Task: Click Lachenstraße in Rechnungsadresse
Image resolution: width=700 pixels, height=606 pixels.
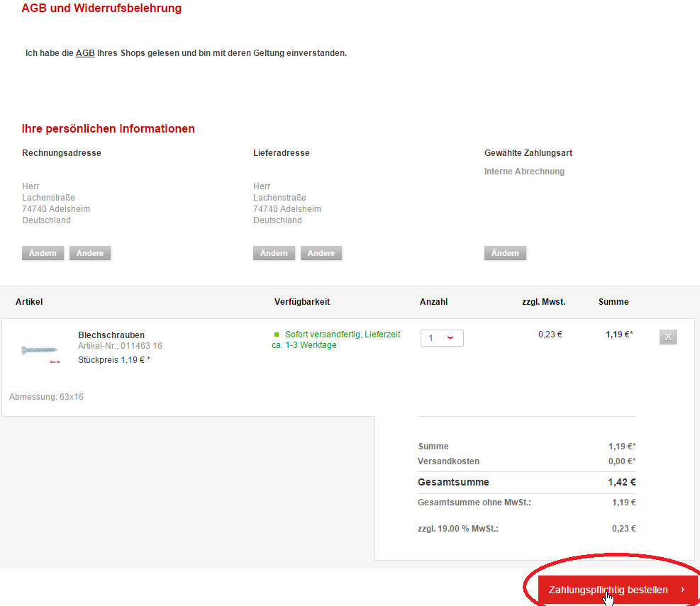Action: (x=49, y=198)
